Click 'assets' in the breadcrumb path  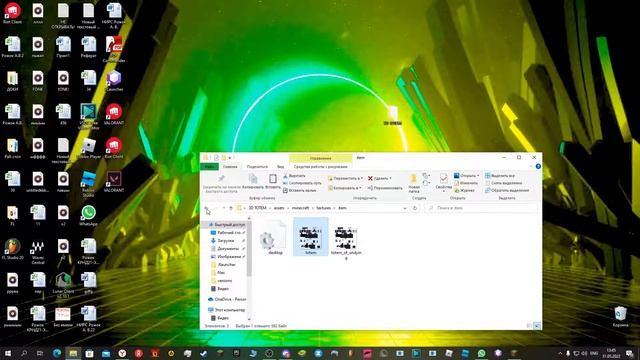coord(279,208)
